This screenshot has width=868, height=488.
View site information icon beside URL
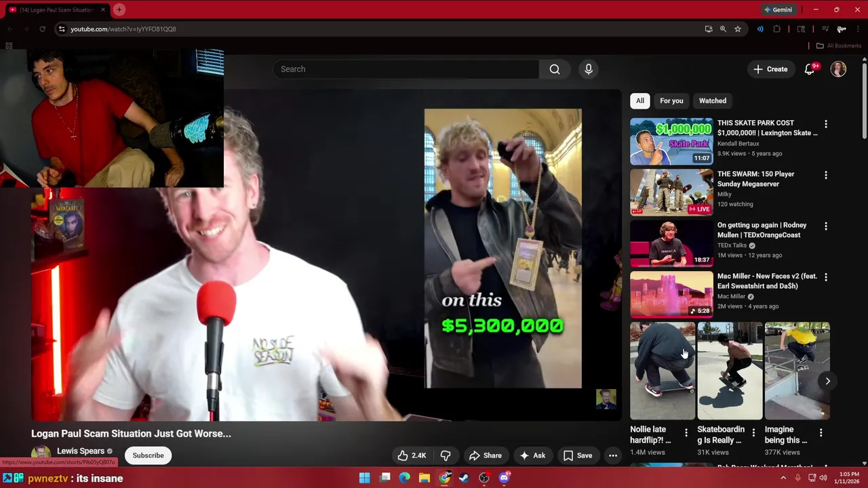coord(62,29)
